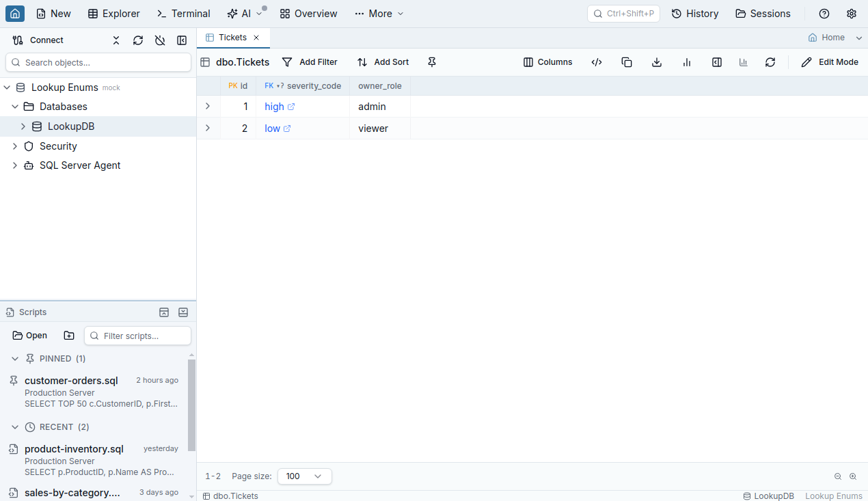This screenshot has height=501, width=868.
Task: Hide the left sidebar panel
Action: click(x=182, y=40)
